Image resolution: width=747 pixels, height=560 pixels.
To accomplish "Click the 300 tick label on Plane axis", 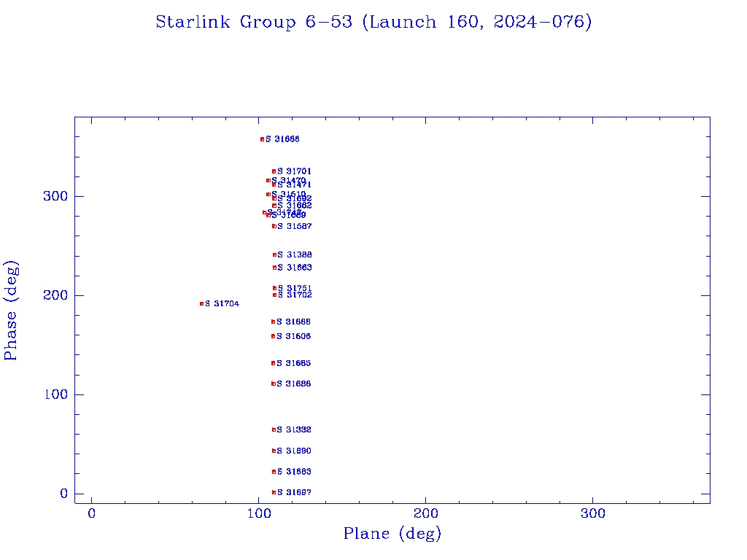I will [592, 513].
